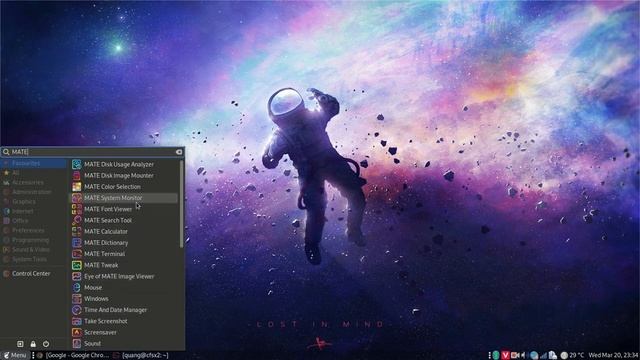
Task: Launch MATE Search Tool
Action: click(124, 220)
